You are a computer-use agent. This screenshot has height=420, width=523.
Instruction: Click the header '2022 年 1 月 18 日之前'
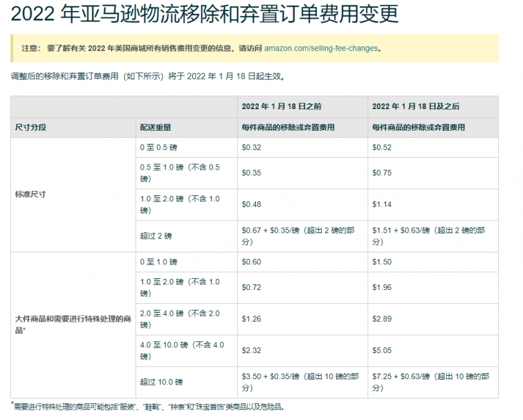point(282,107)
